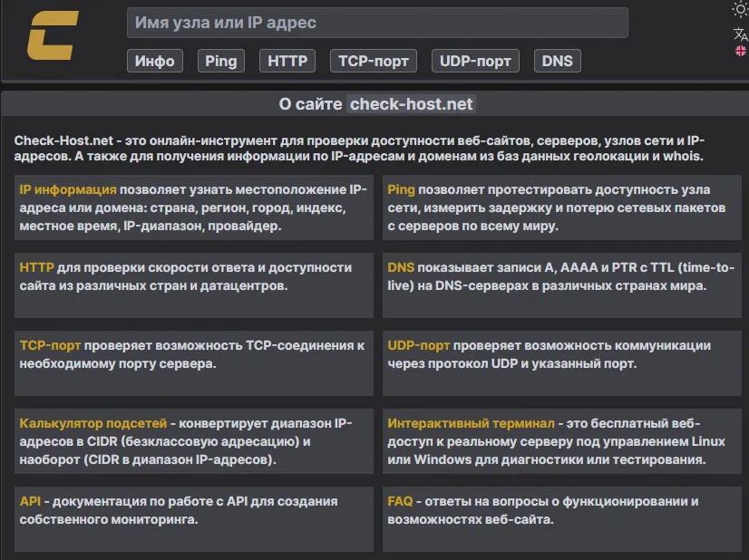The image size is (749, 560).
Task: Switch to English via UK flag icon
Action: coord(741,52)
